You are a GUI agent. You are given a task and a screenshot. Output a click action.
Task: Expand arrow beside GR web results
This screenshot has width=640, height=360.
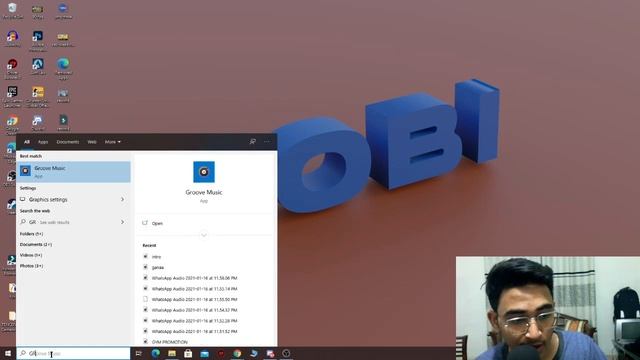122,222
